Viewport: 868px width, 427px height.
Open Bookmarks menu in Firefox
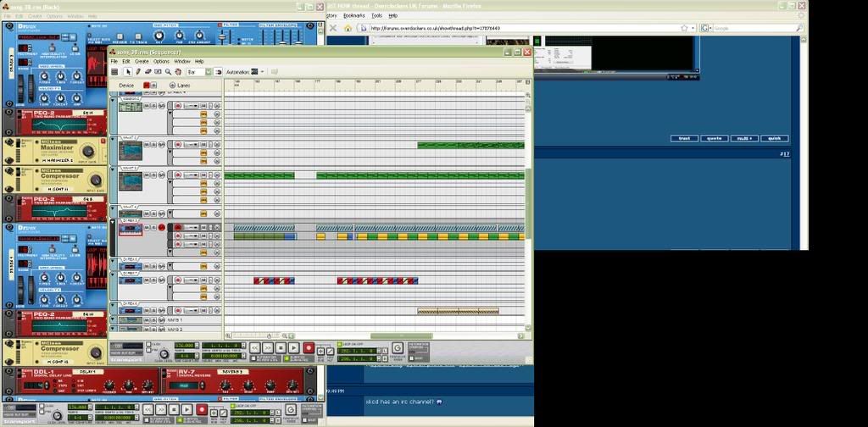pos(354,15)
